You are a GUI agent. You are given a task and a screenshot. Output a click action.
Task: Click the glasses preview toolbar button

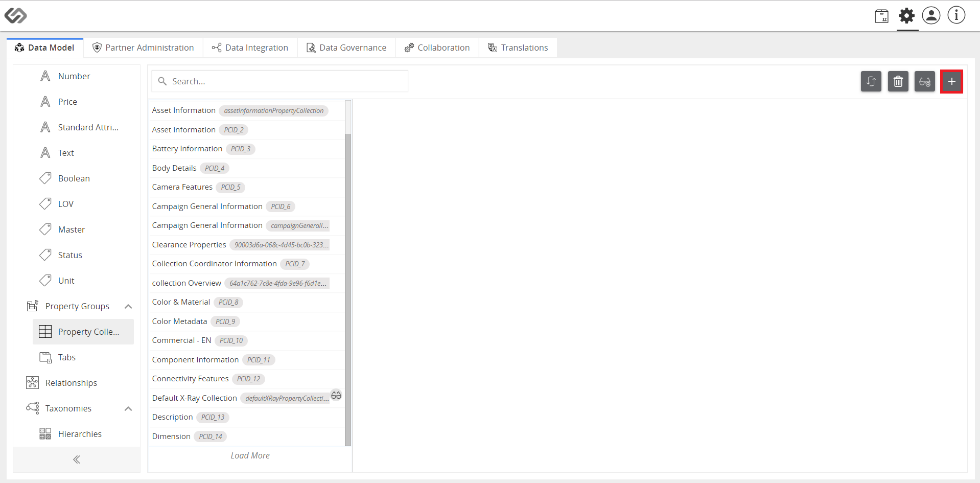(925, 81)
